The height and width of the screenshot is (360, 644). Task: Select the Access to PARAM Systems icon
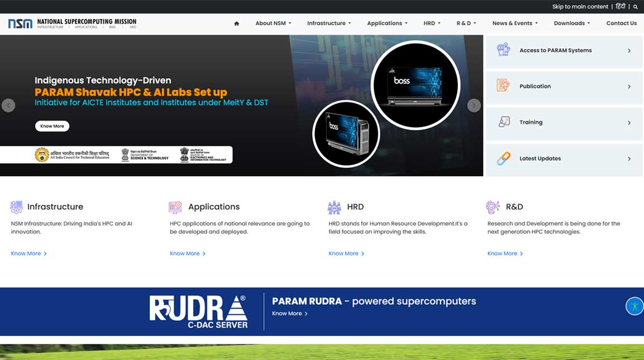(x=502, y=50)
